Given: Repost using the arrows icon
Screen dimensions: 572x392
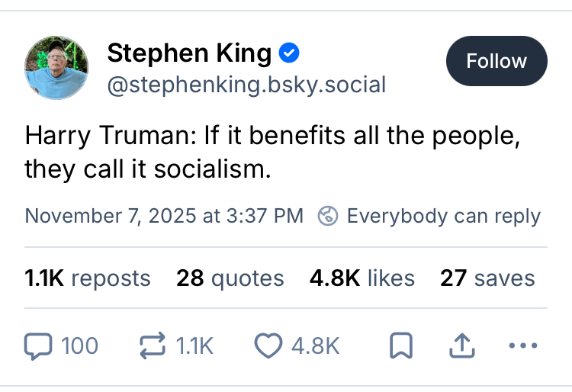Looking at the screenshot, I should point(153,346).
